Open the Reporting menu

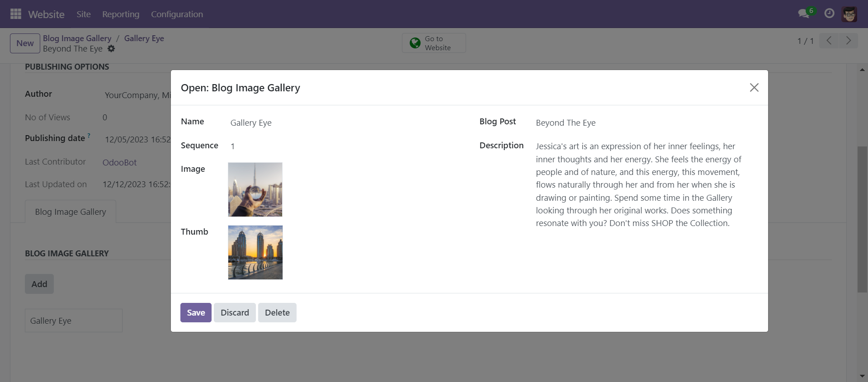click(x=121, y=14)
